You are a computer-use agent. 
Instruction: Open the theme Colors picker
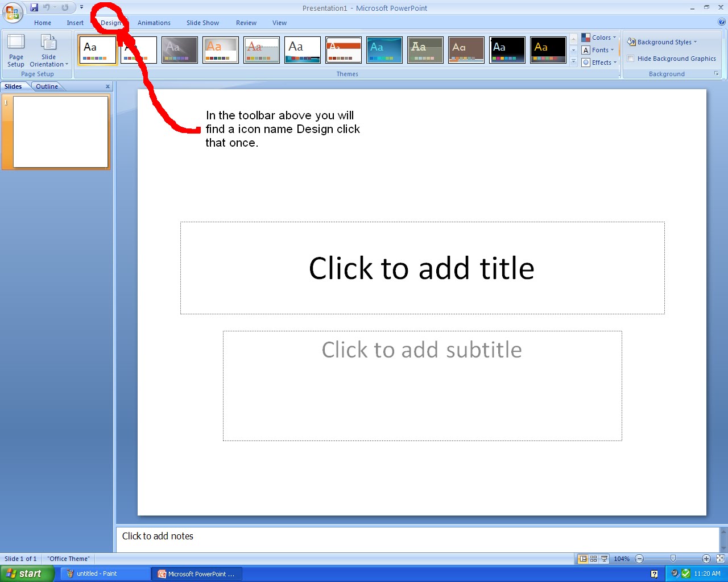tap(600, 37)
